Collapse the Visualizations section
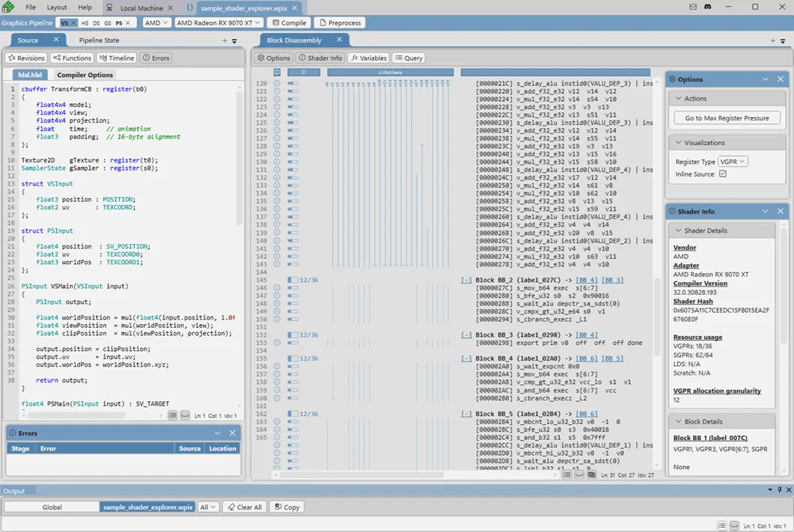This screenshot has height=532, width=794. point(679,142)
